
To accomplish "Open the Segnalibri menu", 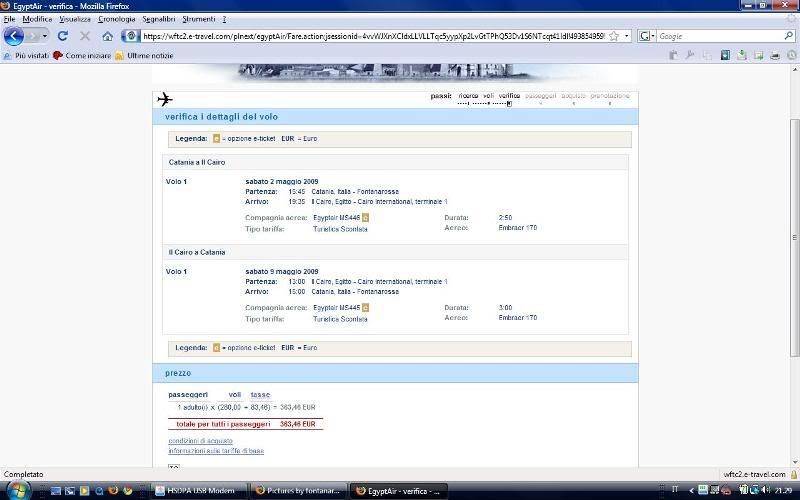I will tap(158, 19).
